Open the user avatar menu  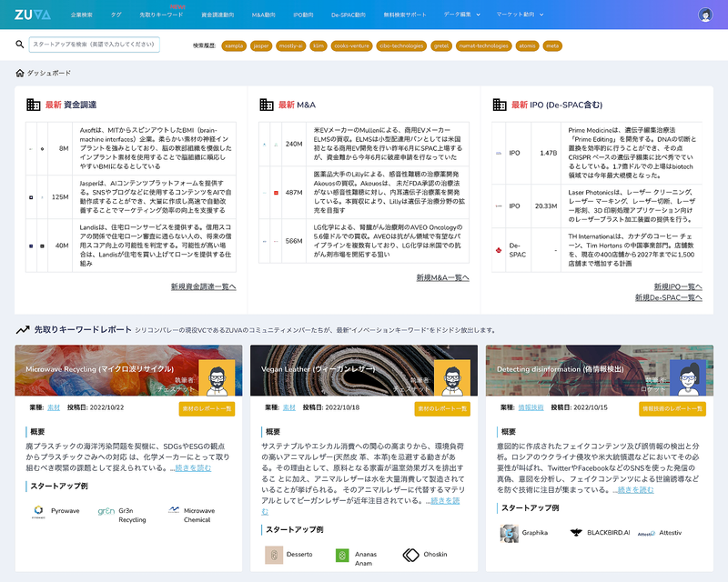point(706,15)
